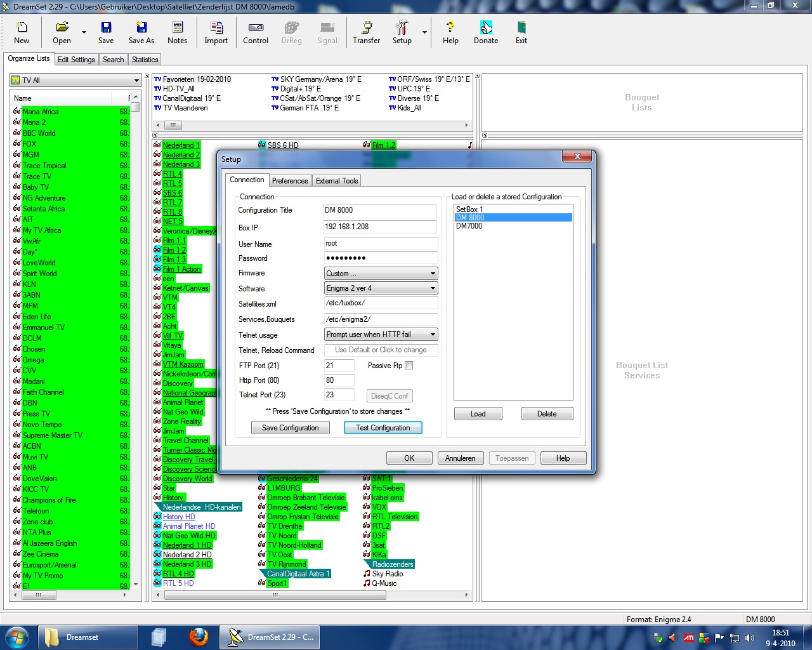The image size is (812, 650).
Task: Click the Telnet Reload Command field
Action: point(381,350)
